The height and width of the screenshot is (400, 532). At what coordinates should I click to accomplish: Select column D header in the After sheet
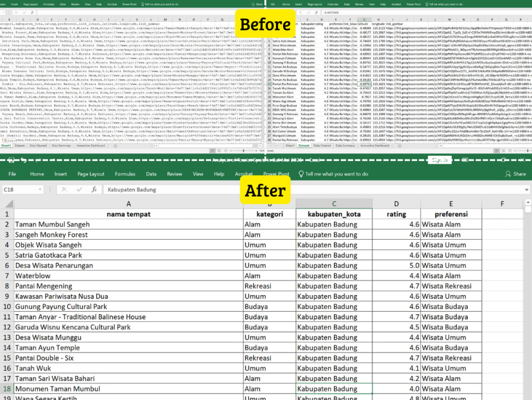click(x=396, y=204)
